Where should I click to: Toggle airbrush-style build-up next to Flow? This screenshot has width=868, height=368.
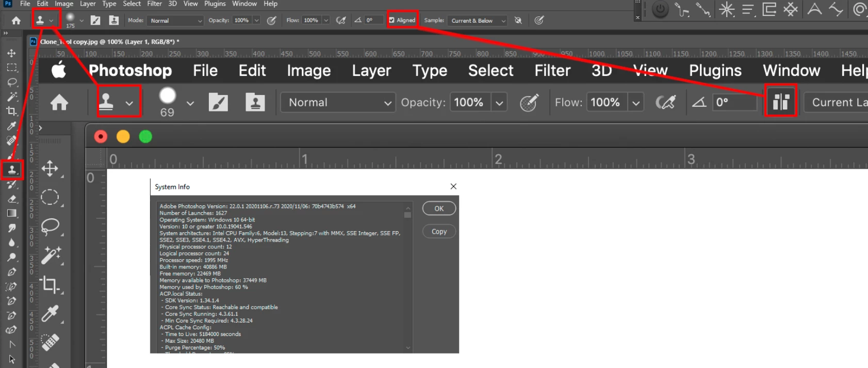(x=341, y=21)
